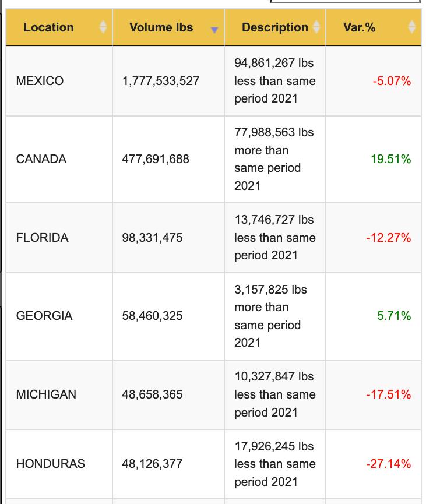Click the blue sort arrow in Volume lbs header

(214, 30)
